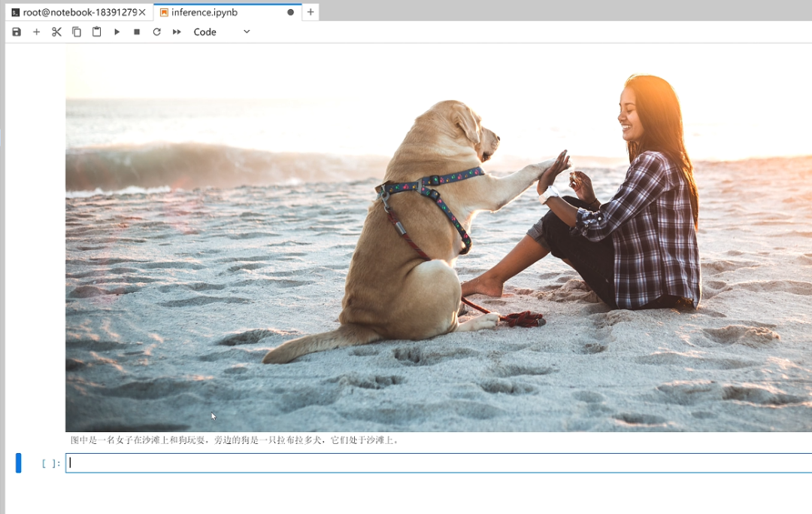Insert a new cell below with the plus icon

click(x=36, y=32)
